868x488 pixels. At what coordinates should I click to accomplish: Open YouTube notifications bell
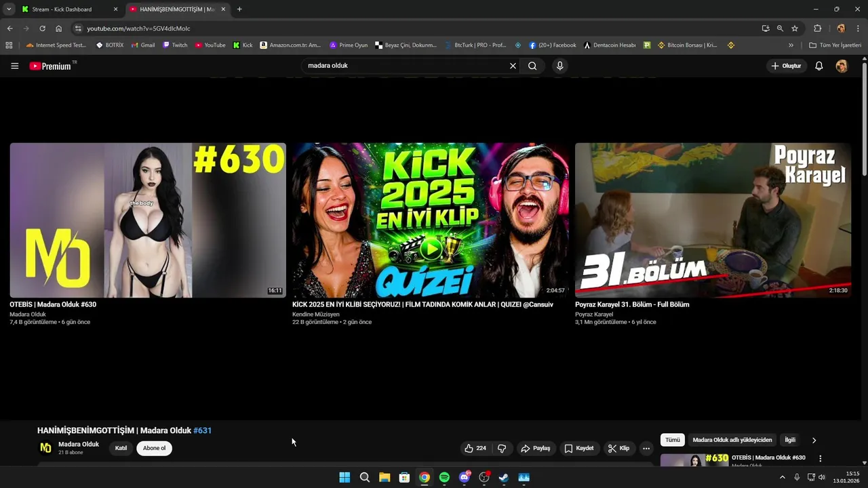[819, 66]
